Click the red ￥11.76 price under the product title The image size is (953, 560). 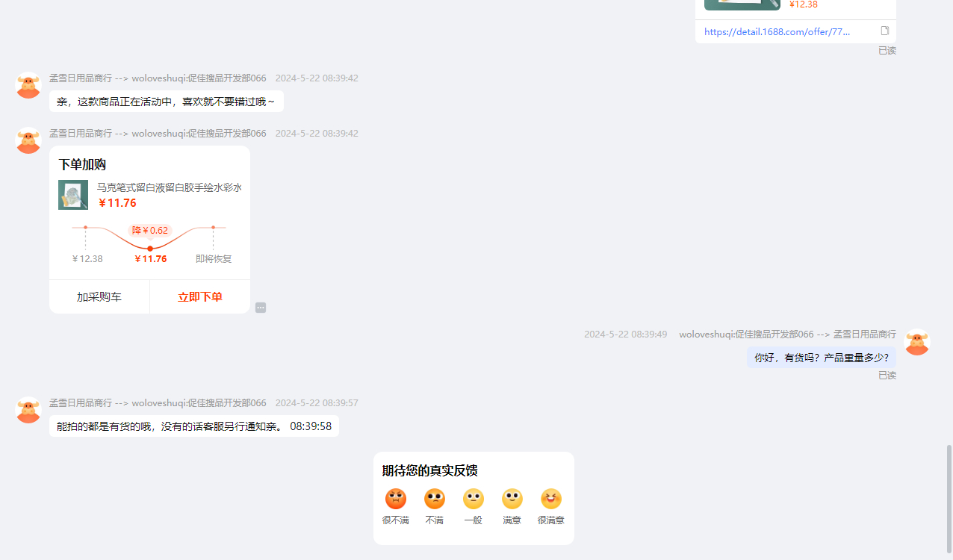tap(117, 203)
